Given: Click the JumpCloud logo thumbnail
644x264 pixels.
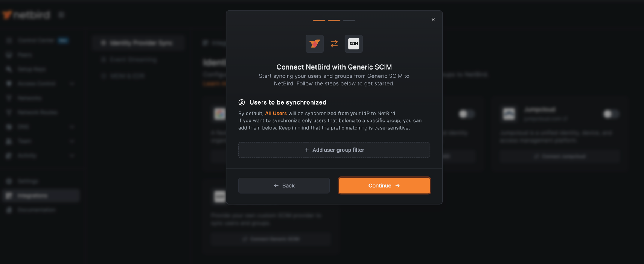Looking at the screenshot, I should [509, 114].
